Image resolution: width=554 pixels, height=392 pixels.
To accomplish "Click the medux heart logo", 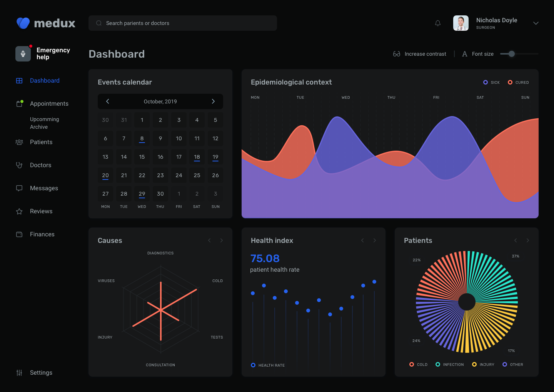I will pos(23,23).
